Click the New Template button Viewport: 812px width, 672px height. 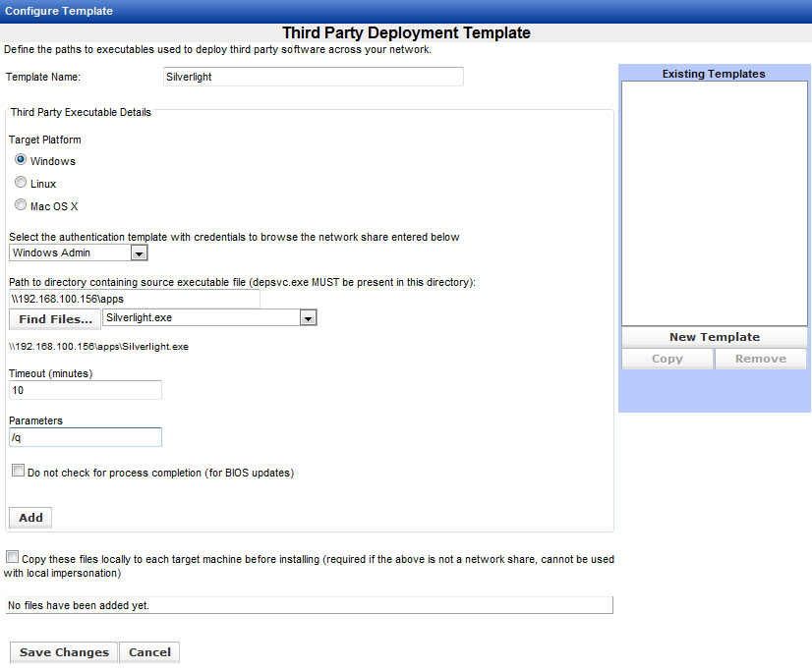(714, 337)
